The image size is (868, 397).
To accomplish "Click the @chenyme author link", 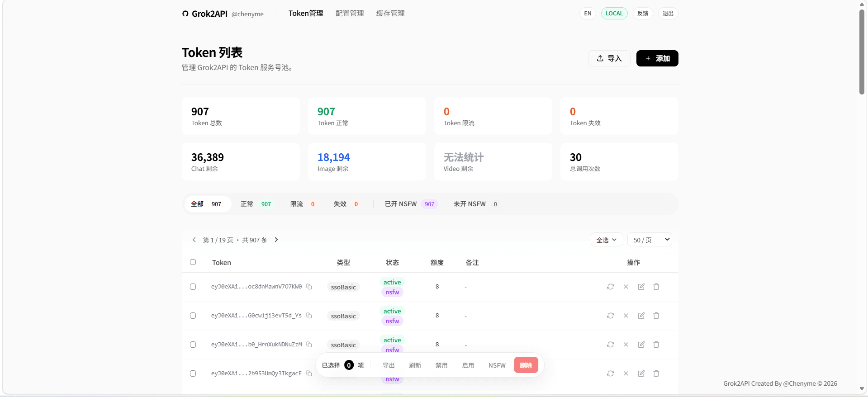I will [x=247, y=14].
